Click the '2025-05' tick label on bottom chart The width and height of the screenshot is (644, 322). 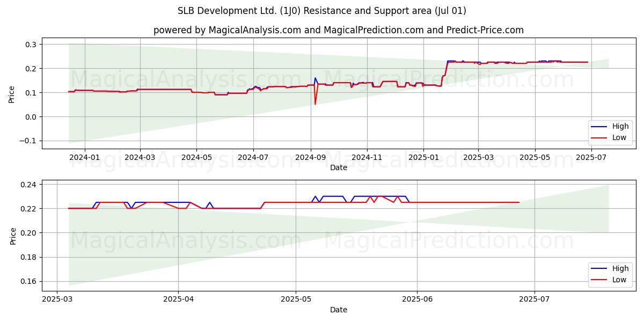[x=296, y=299]
